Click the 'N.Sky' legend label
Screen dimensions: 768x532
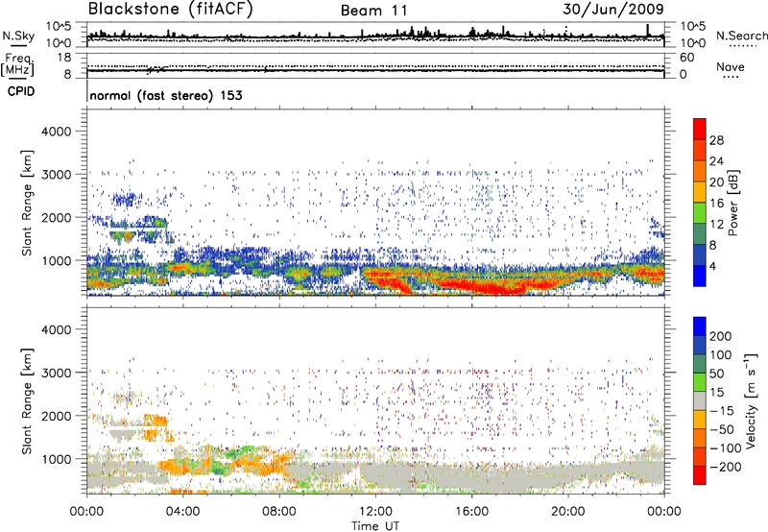18,36
